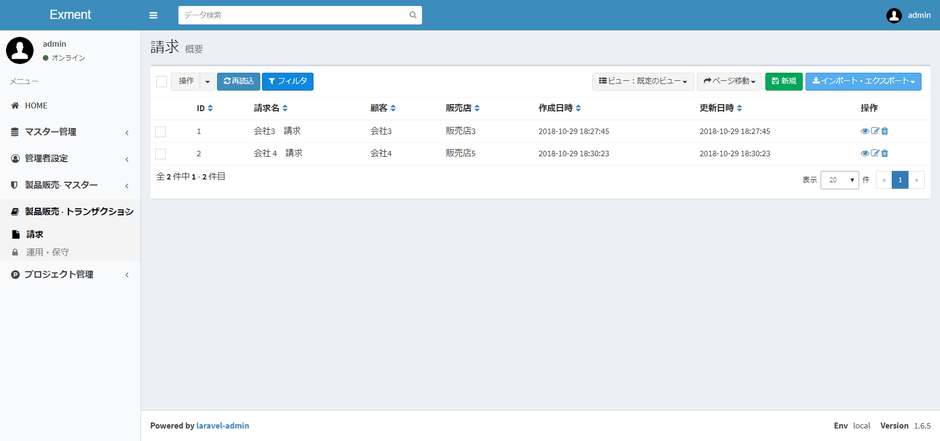Click the search magnifier icon
The width and height of the screenshot is (940, 441).
pos(413,16)
